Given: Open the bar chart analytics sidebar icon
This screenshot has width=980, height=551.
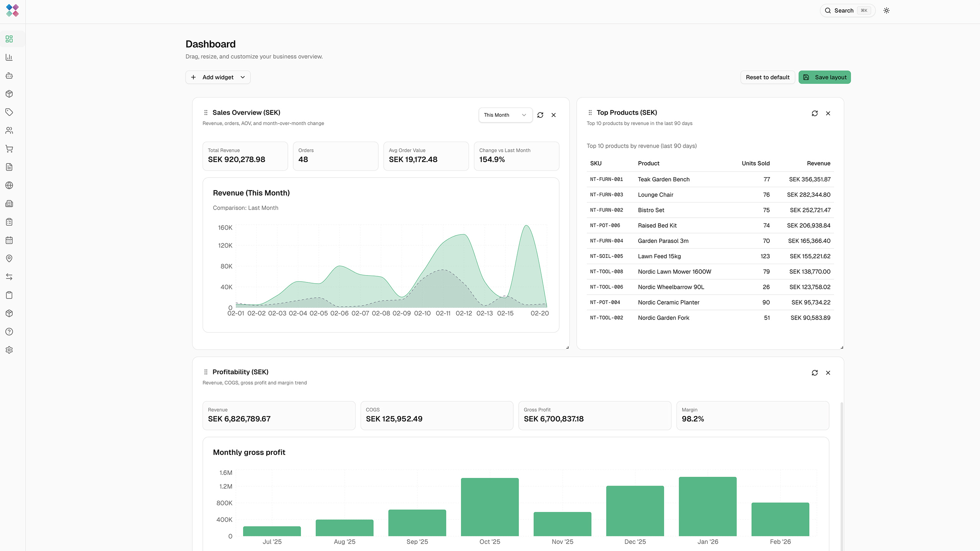Looking at the screenshot, I should click(x=9, y=57).
